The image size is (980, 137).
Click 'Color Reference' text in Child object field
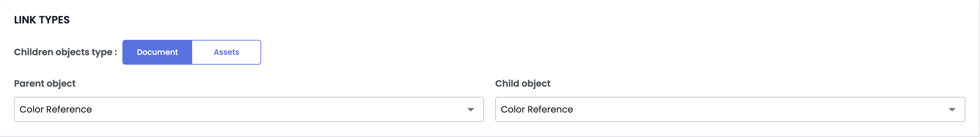537,109
